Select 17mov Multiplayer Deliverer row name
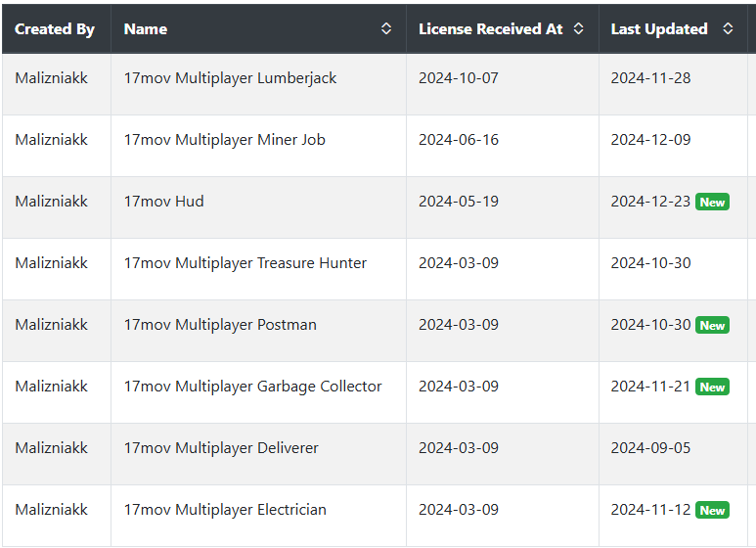Screen dimensions: 756x548 point(221,448)
